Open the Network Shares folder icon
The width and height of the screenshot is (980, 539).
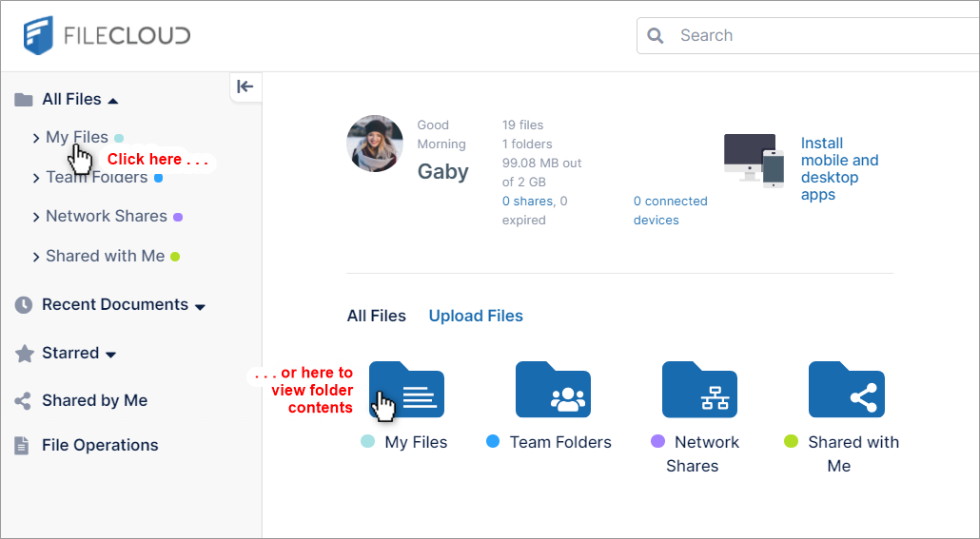pyautogui.click(x=699, y=390)
